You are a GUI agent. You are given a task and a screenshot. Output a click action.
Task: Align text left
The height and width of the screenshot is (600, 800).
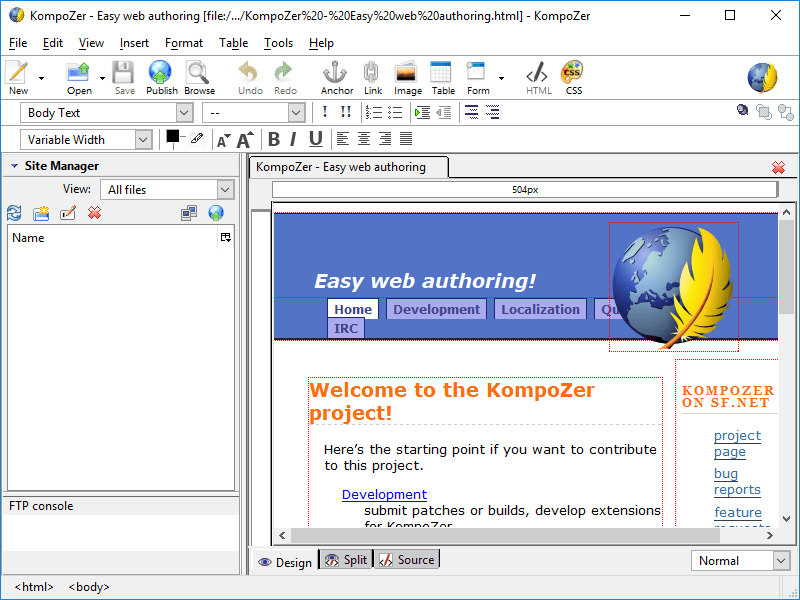coord(343,138)
